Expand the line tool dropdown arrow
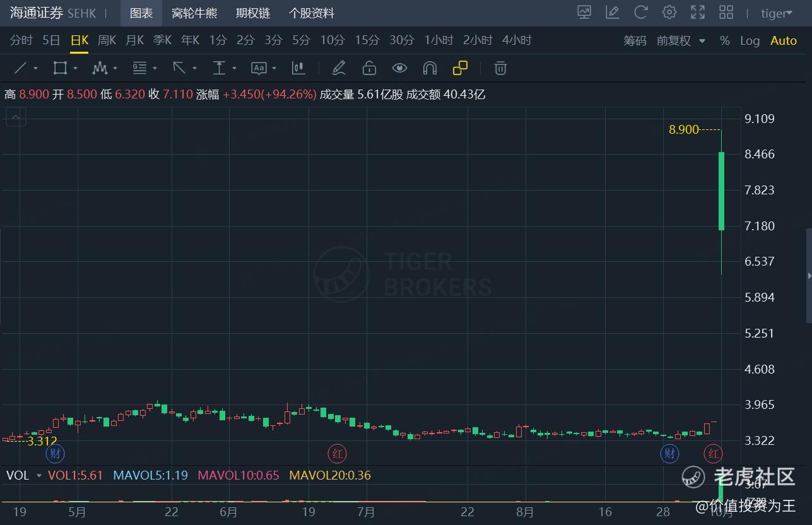This screenshot has height=525, width=812. point(35,68)
